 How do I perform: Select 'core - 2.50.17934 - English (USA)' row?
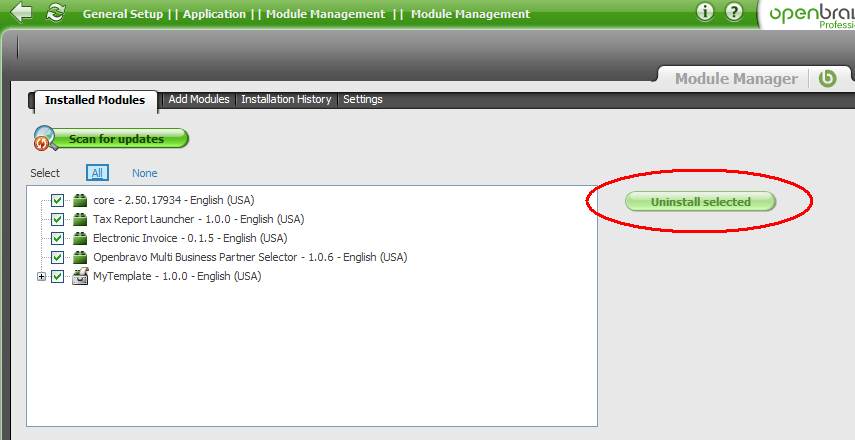[x=173, y=200]
